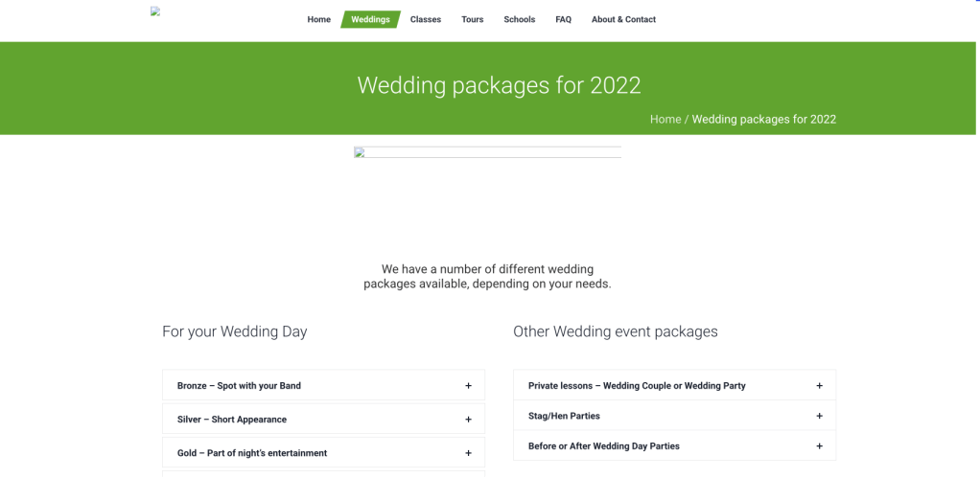Expand Silver – Short Appearance section
The width and height of the screenshot is (980, 478).
[231, 420]
